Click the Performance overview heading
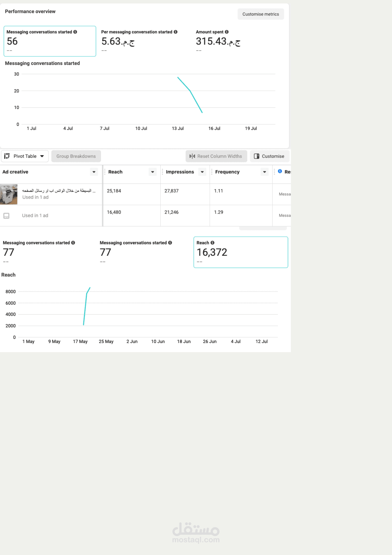Image resolution: width=392 pixels, height=555 pixels. pos(30,11)
